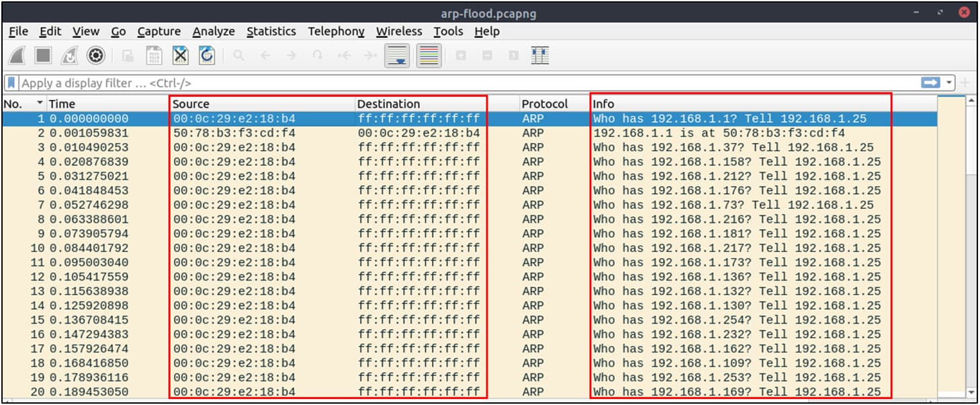Click the capture options gear icon
The height and width of the screenshot is (405, 980).
pos(96,56)
